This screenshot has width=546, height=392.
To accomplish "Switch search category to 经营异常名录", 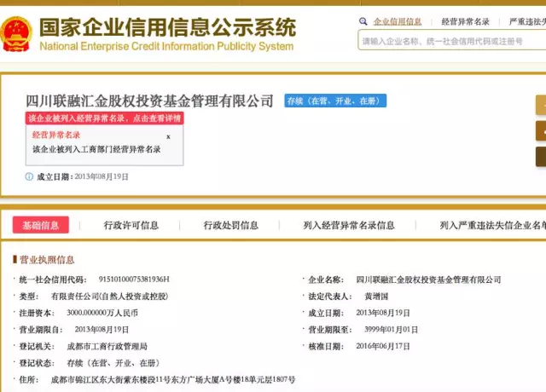I will click(x=466, y=21).
